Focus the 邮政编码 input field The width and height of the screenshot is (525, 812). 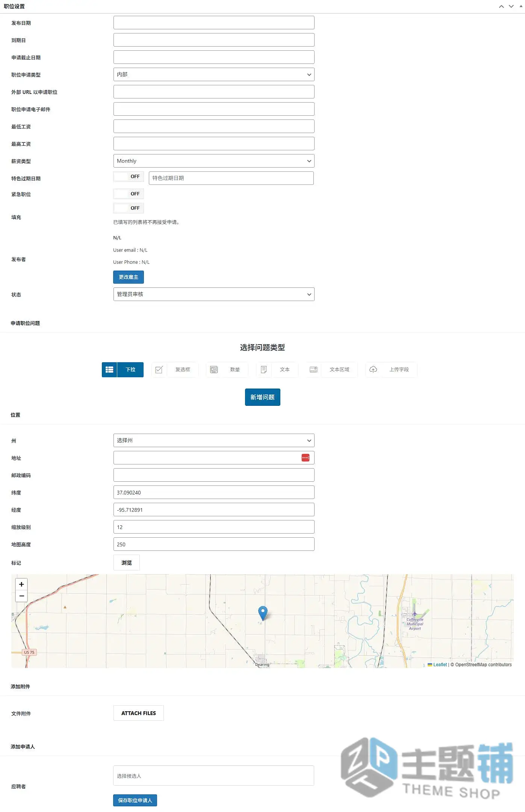pos(214,475)
